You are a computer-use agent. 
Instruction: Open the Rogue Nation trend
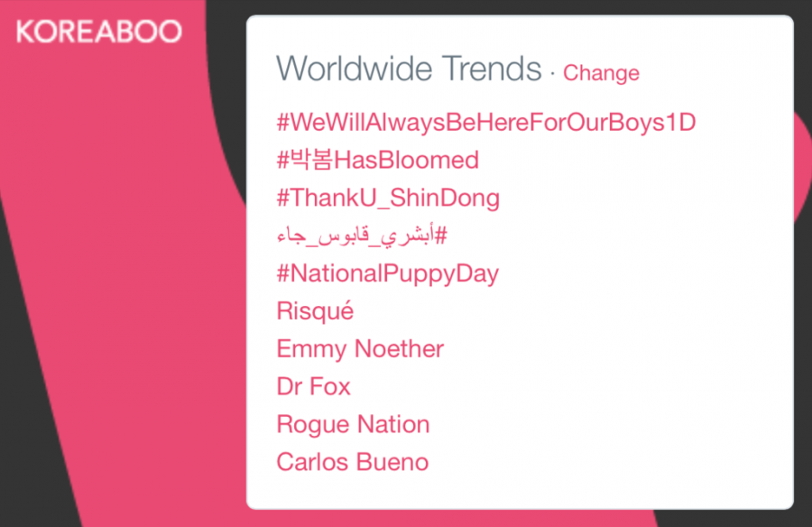click(x=353, y=425)
